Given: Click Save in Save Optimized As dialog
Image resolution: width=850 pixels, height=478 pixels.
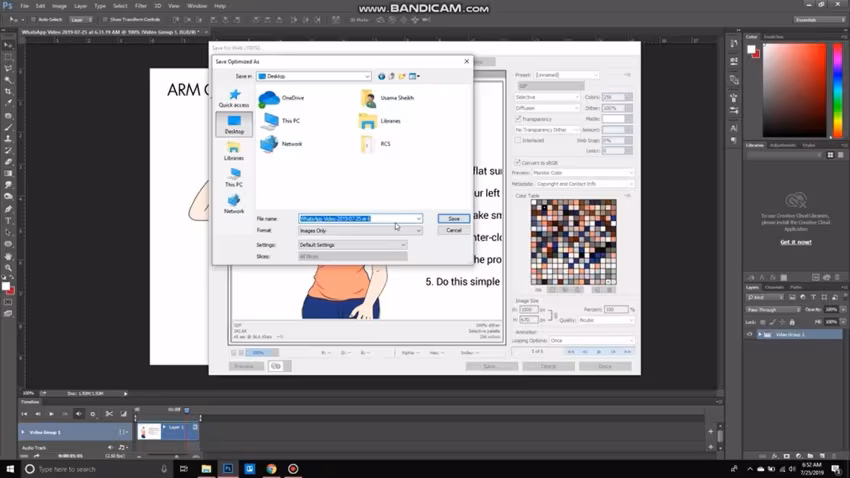Looking at the screenshot, I should pyautogui.click(x=453, y=218).
